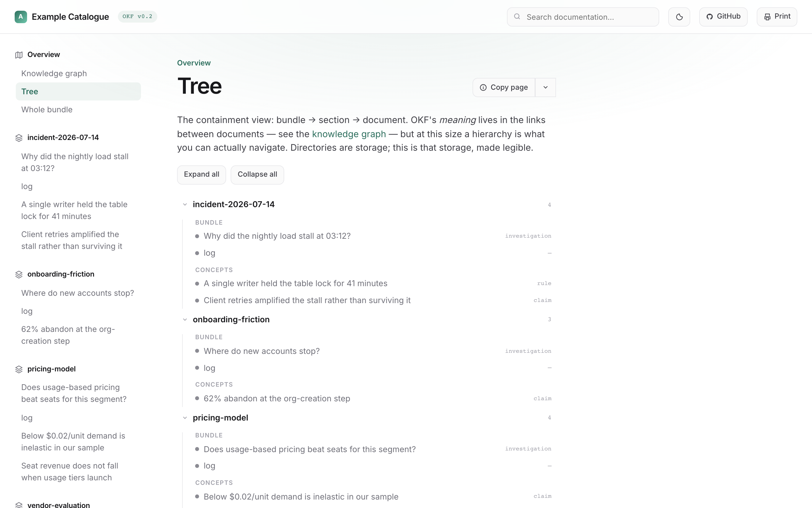Viewport: 812px width, 508px height.
Task: Click the Example Catalogue title text
Action: tap(70, 16)
